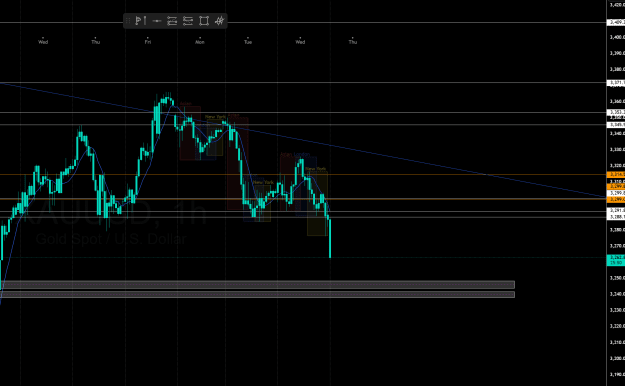
Task: Click the orange 3,316 price label
Action: (x=616, y=175)
